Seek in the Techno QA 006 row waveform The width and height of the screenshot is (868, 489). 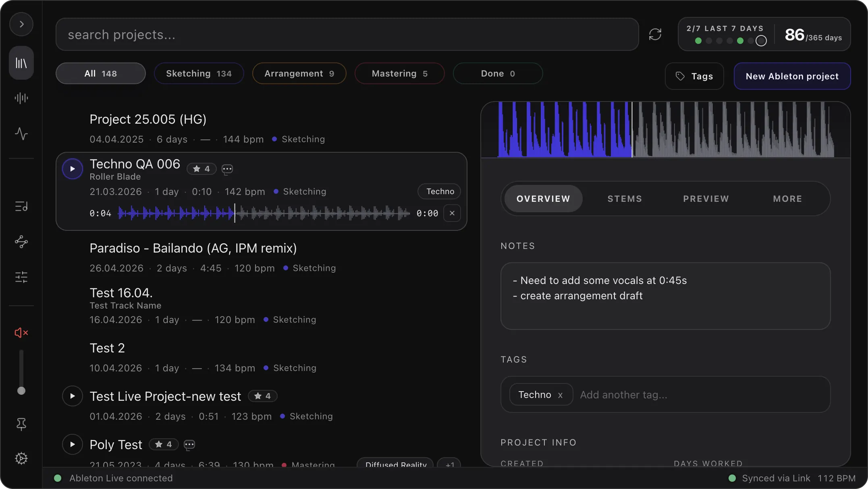(x=264, y=213)
